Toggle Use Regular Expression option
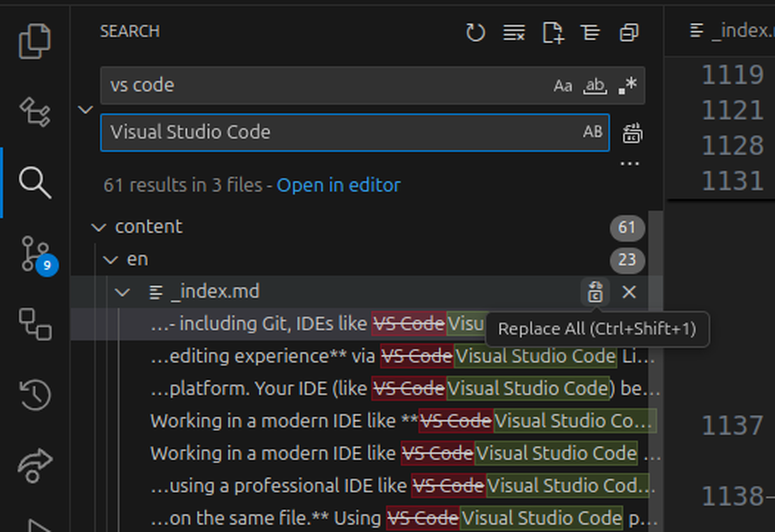 (x=627, y=86)
